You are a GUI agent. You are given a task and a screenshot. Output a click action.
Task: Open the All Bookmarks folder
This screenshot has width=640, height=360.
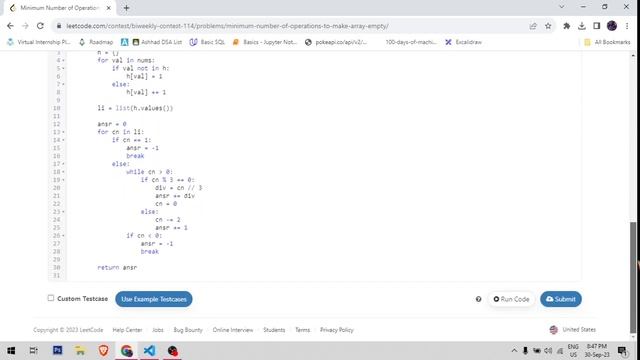point(607,42)
